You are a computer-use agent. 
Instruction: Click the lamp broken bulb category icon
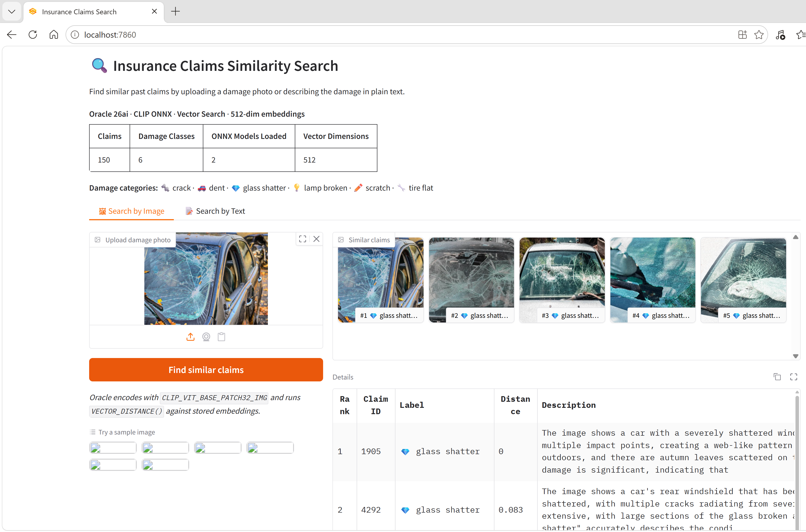point(297,188)
